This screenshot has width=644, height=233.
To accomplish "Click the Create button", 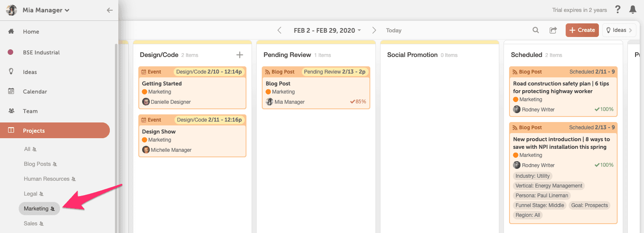I will 582,30.
